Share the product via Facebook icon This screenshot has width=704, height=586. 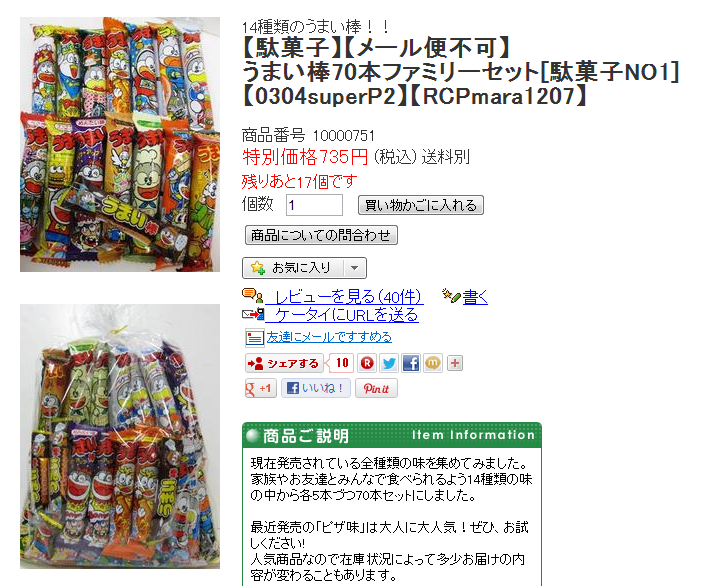[x=411, y=363]
